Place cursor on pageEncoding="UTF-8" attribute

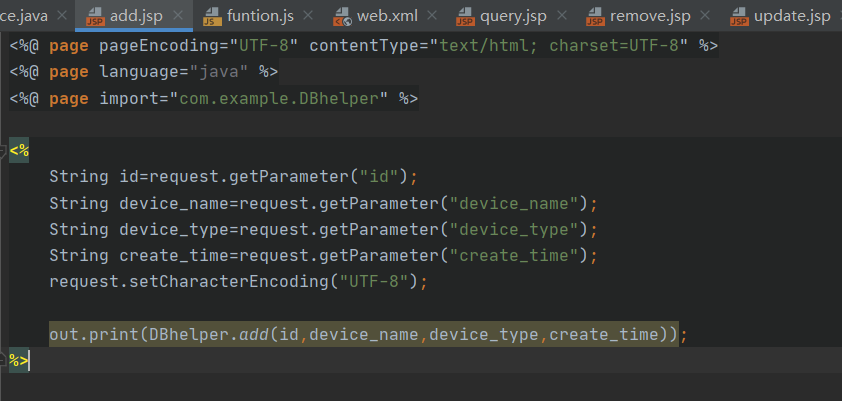pos(198,46)
